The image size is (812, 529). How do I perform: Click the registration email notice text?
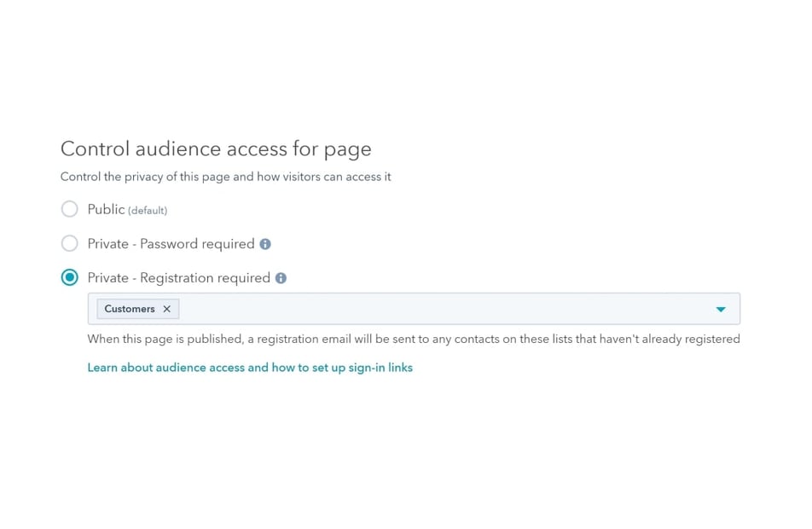point(414,339)
